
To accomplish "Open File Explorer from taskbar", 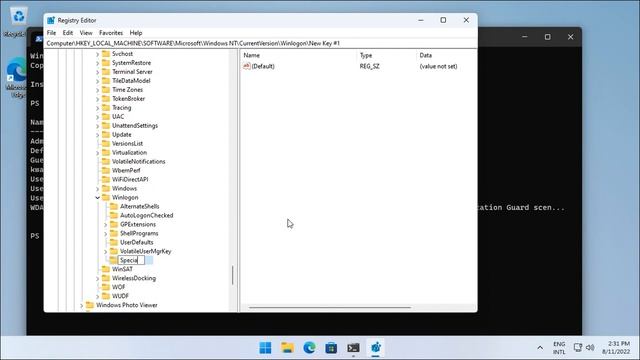I will coord(287,348).
